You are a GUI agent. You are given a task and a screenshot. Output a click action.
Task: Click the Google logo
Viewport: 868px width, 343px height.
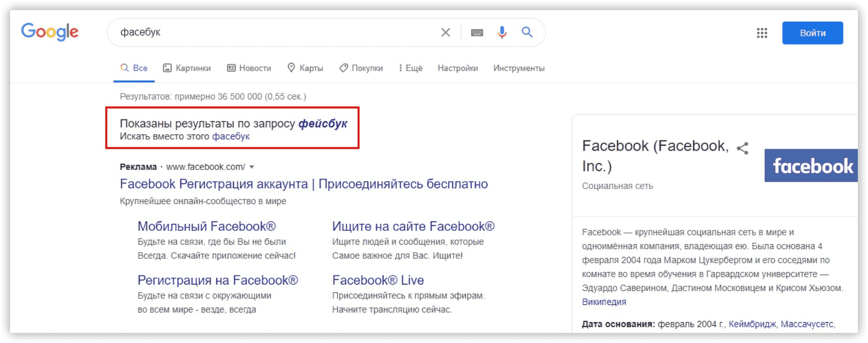click(x=50, y=32)
